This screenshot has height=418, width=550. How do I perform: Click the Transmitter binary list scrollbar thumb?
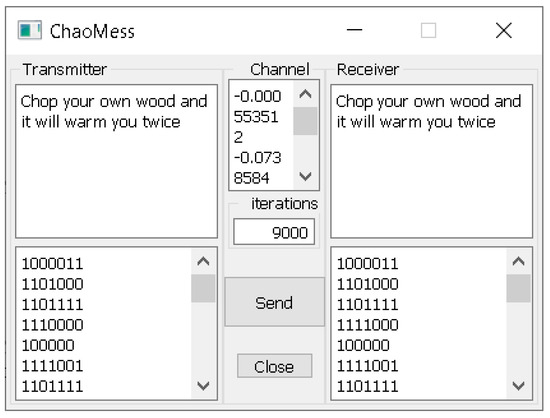(203, 288)
